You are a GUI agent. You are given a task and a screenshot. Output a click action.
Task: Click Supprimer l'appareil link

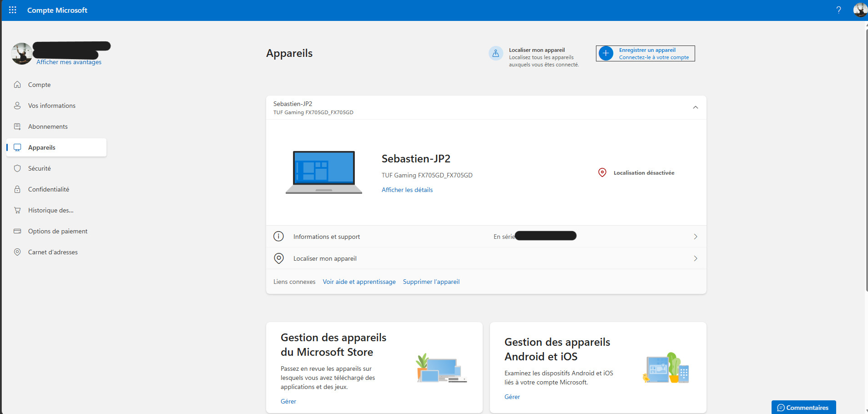click(x=431, y=282)
